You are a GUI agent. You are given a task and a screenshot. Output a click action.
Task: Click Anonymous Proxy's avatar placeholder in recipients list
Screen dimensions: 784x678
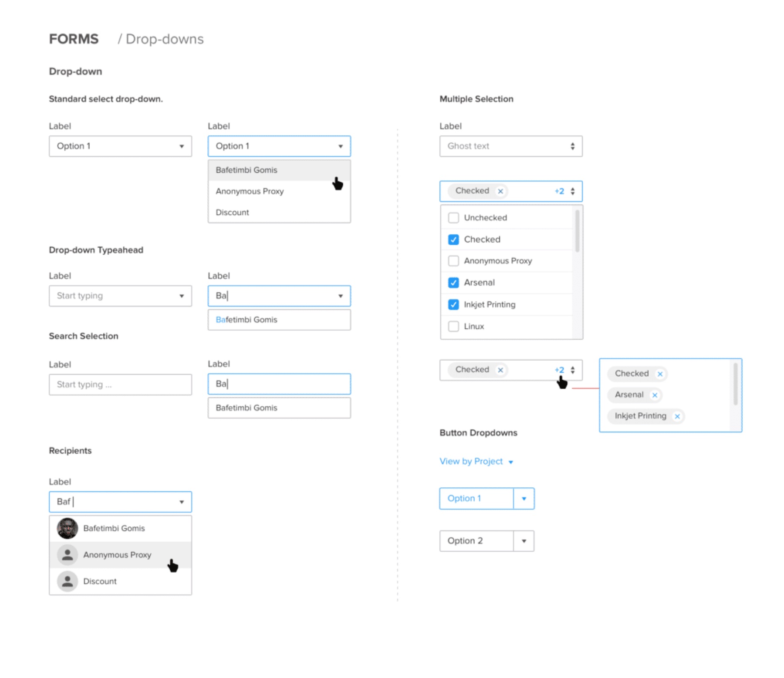point(68,555)
